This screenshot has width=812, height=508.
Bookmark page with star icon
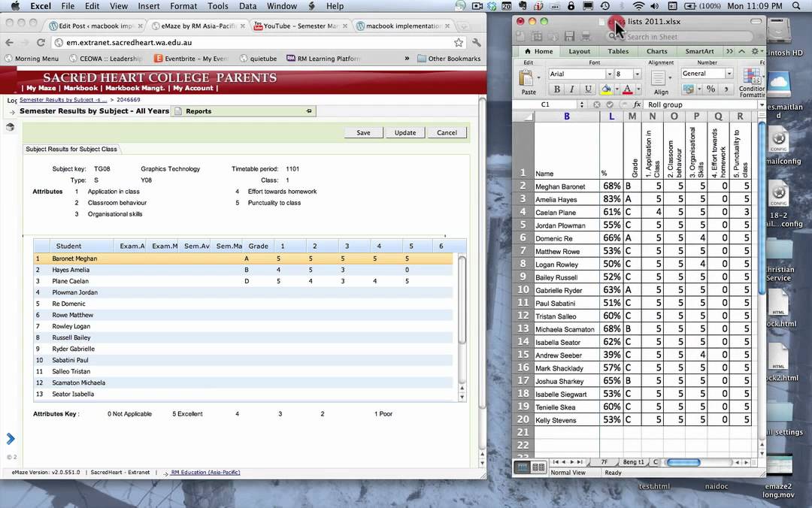(459, 43)
